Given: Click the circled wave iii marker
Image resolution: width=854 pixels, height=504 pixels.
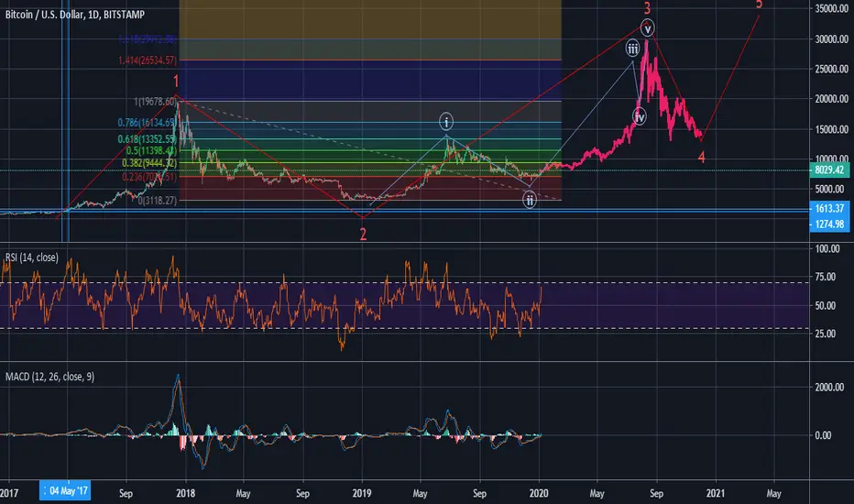Looking at the screenshot, I should [632, 49].
